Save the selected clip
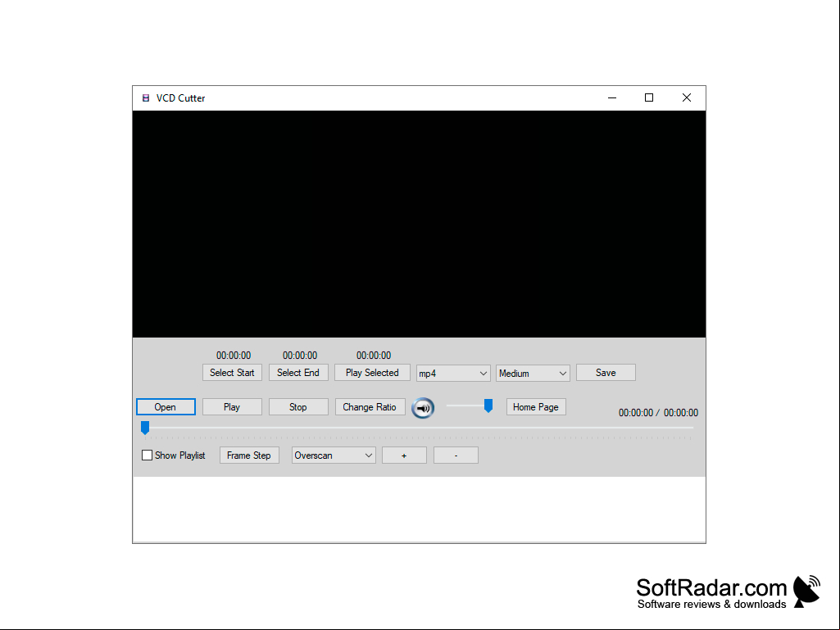Viewport: 840px width, 630px height. coord(606,373)
